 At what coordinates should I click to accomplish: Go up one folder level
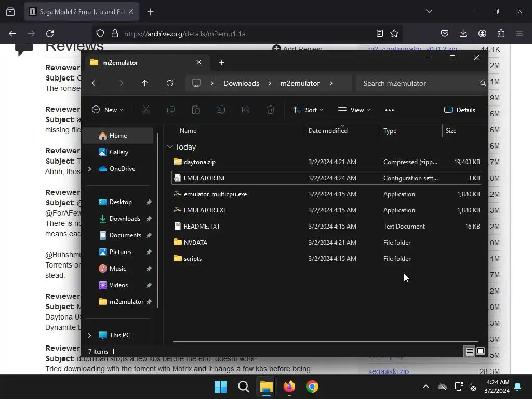(145, 83)
